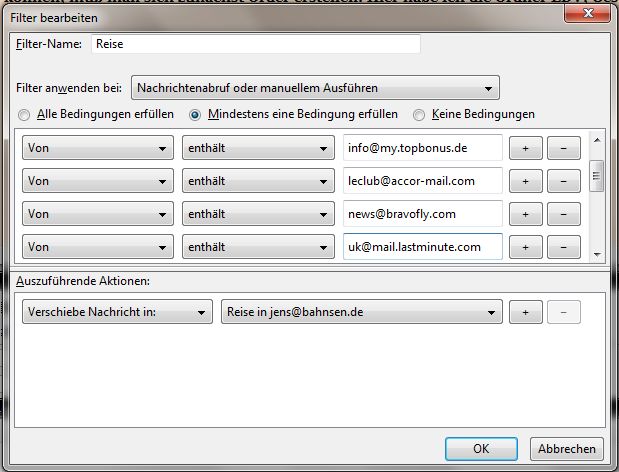Add another action with plus button
Viewport: 619px width, 472px height.
[525, 312]
